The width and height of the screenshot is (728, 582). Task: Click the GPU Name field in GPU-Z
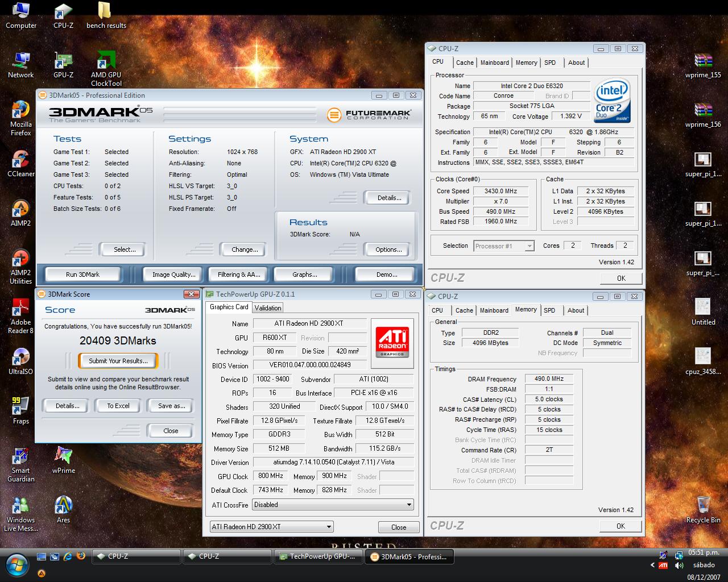[x=309, y=323]
